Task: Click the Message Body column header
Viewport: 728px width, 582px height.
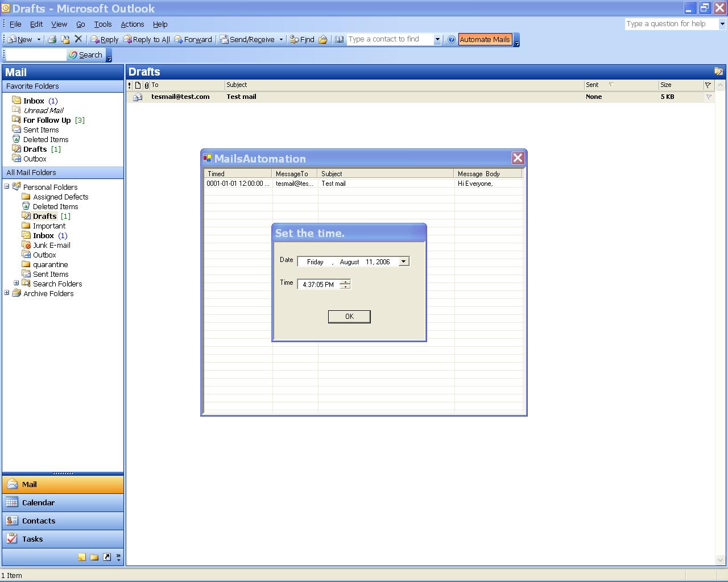Action: [489, 174]
